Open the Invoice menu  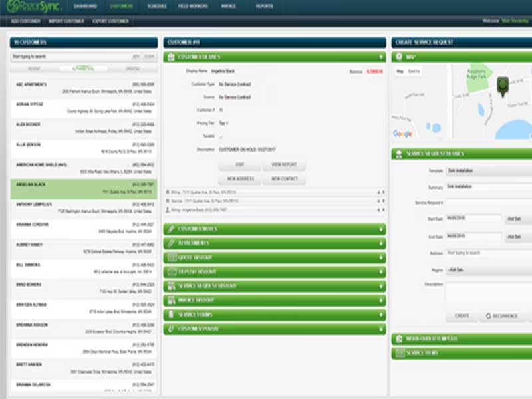(x=228, y=6)
